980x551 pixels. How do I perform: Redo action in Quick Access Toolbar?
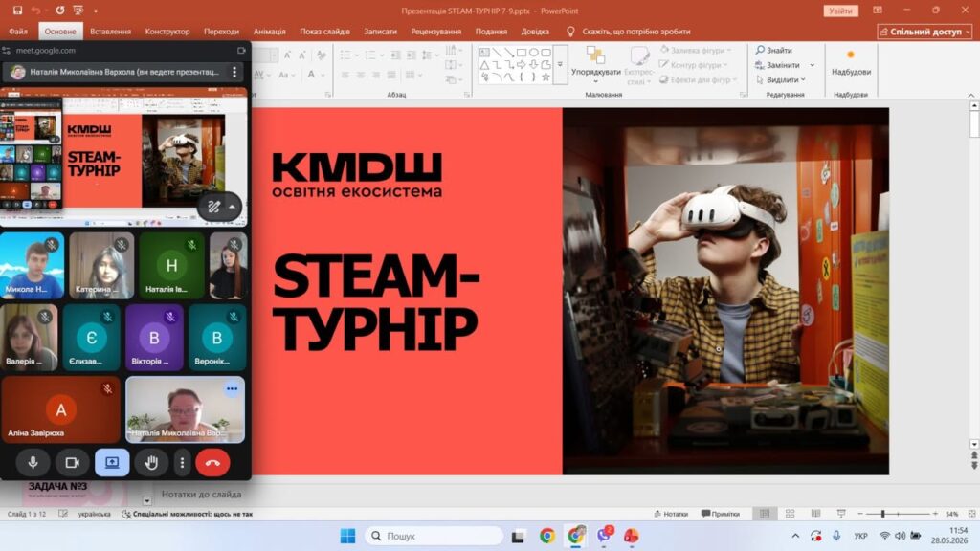click(60, 11)
